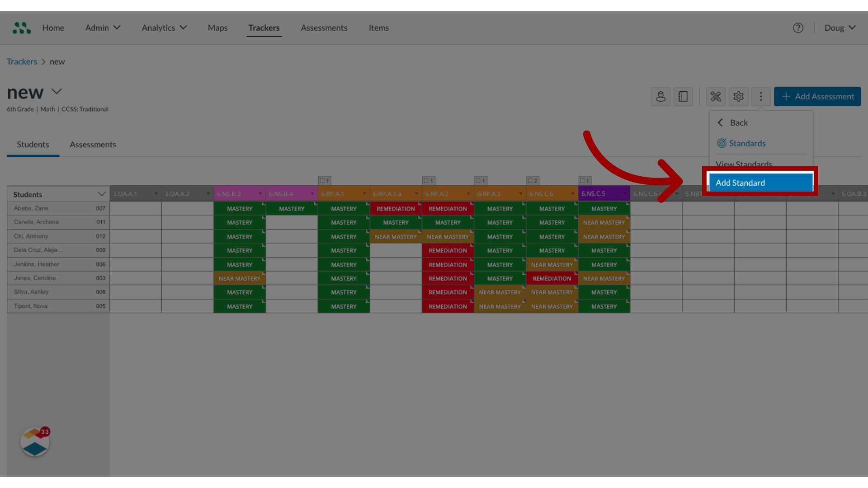Click Back in the options menu
868x488 pixels.
point(739,122)
